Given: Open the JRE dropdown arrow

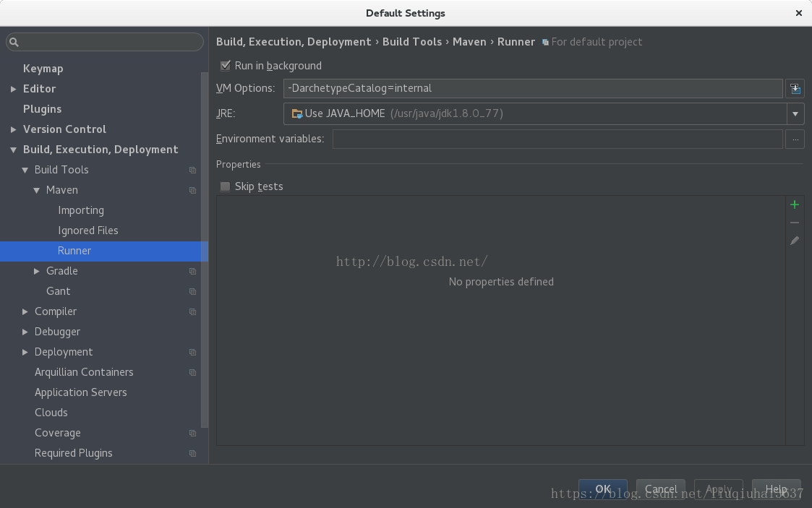Looking at the screenshot, I should coord(795,113).
